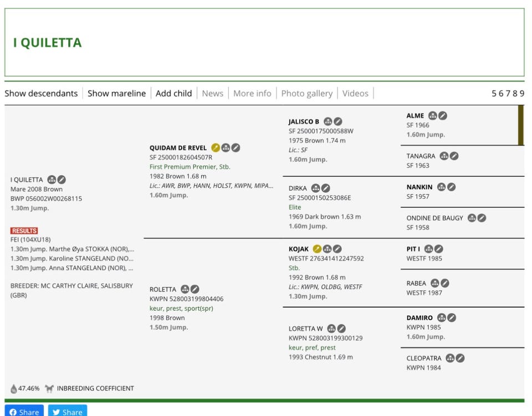Screen dimensions: 532x416
Task: Open pedigree tree icon for Quidam de Revel
Action: (x=226, y=148)
